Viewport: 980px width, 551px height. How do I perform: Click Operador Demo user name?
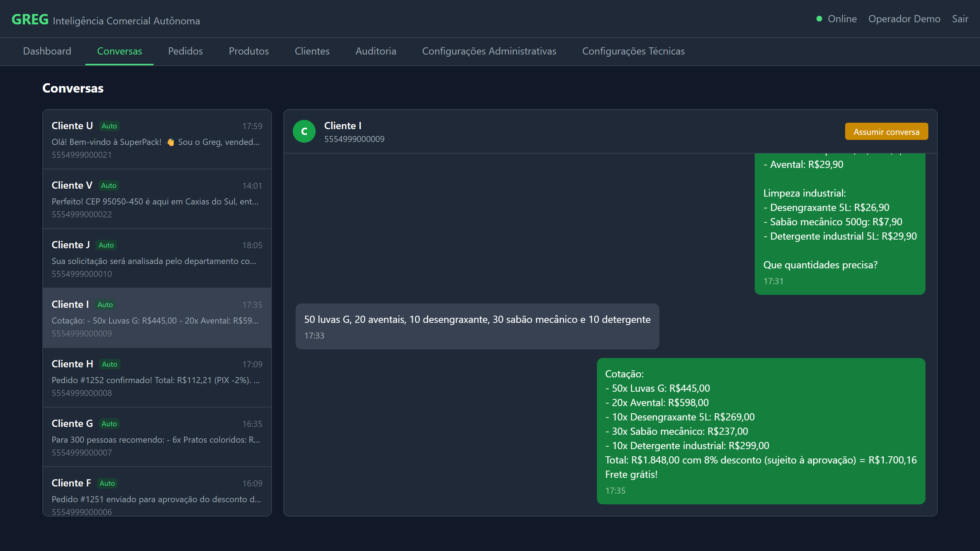904,19
